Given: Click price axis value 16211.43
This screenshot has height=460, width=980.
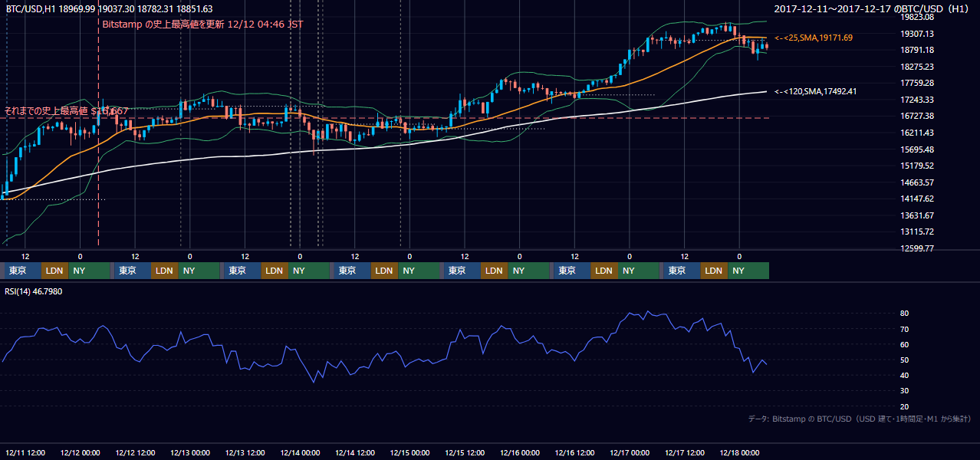Looking at the screenshot, I should 916,133.
